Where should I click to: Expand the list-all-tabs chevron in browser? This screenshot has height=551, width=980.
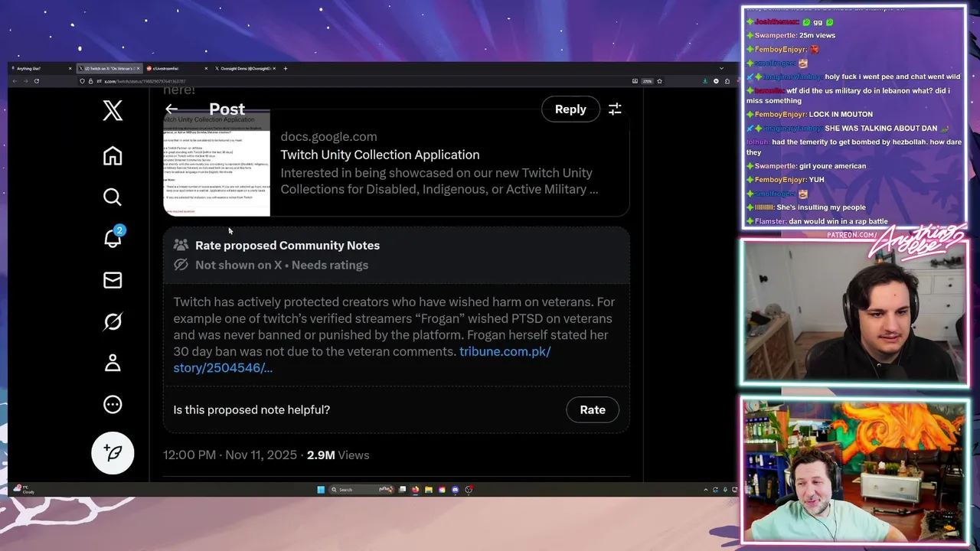pyautogui.click(x=720, y=68)
